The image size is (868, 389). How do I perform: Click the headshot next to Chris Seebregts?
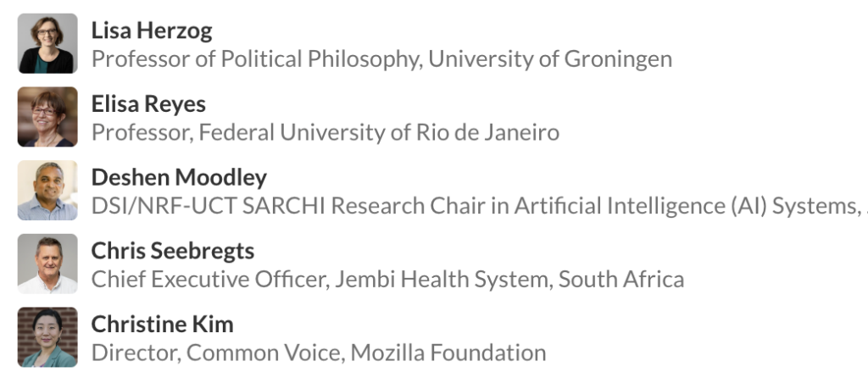tap(47, 264)
